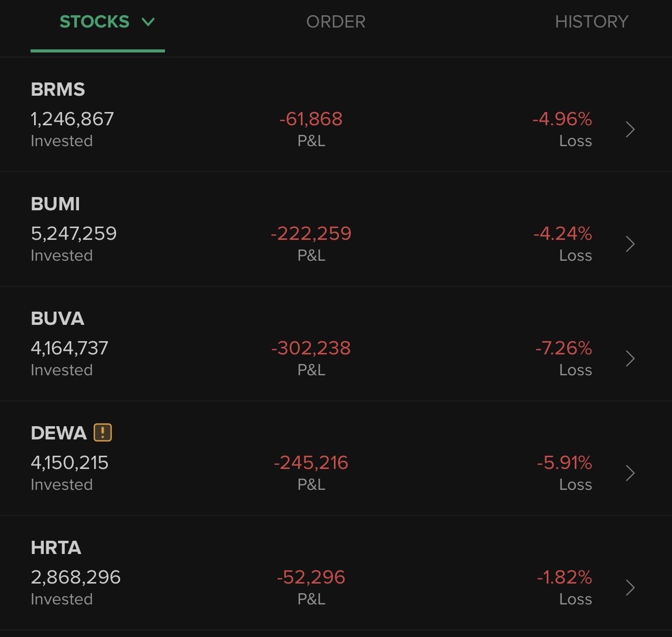Tap the HRTA stock ticker
Screen dimensions: 672x637
[x=56, y=548]
